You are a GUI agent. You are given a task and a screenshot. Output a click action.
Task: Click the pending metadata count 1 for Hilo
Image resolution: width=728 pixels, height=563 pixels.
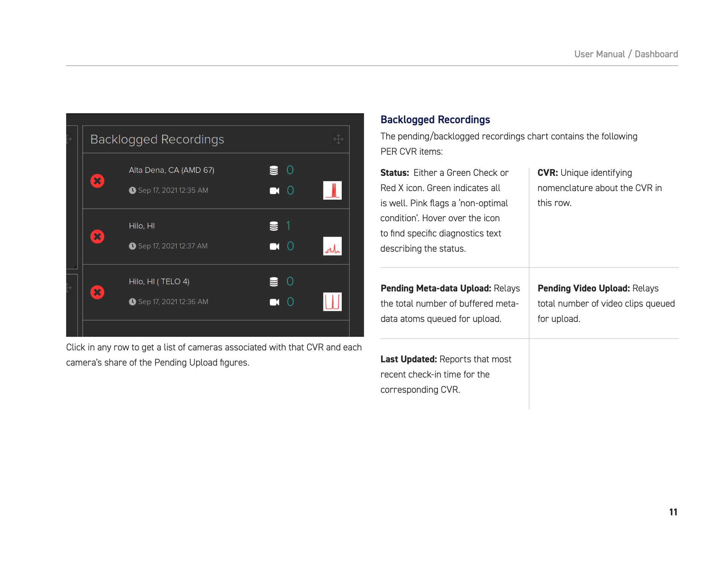pyautogui.click(x=288, y=226)
